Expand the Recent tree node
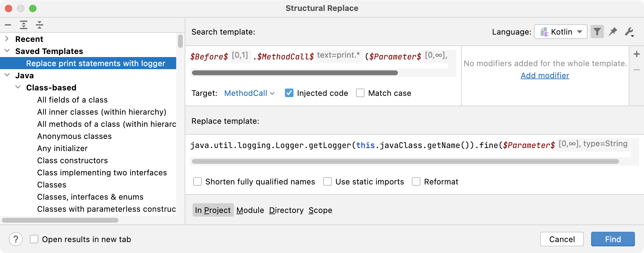Viewport: 644px width, 253px height. pos(7,39)
